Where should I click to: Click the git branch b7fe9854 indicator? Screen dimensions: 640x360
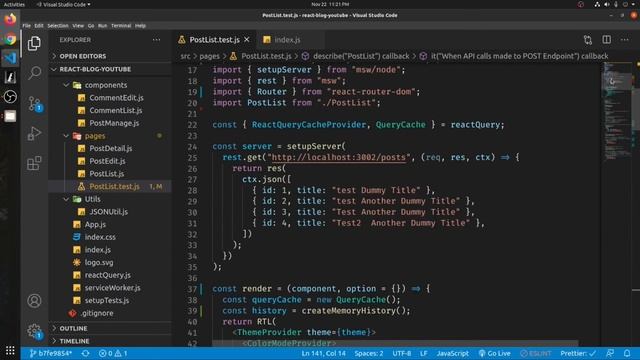click(51, 353)
